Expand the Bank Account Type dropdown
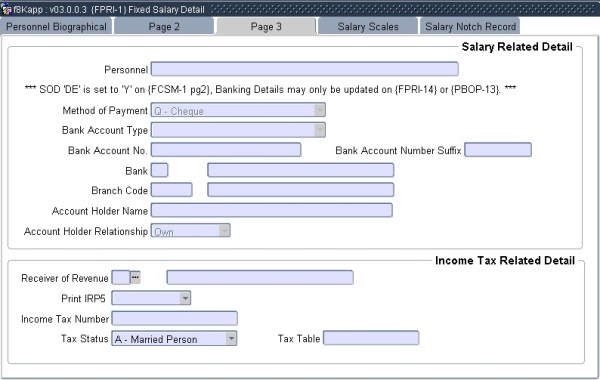600x380 pixels. [x=320, y=130]
